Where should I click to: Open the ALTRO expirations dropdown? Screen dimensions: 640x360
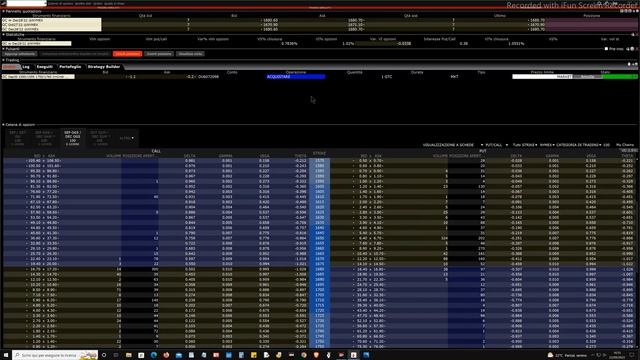tap(127, 138)
